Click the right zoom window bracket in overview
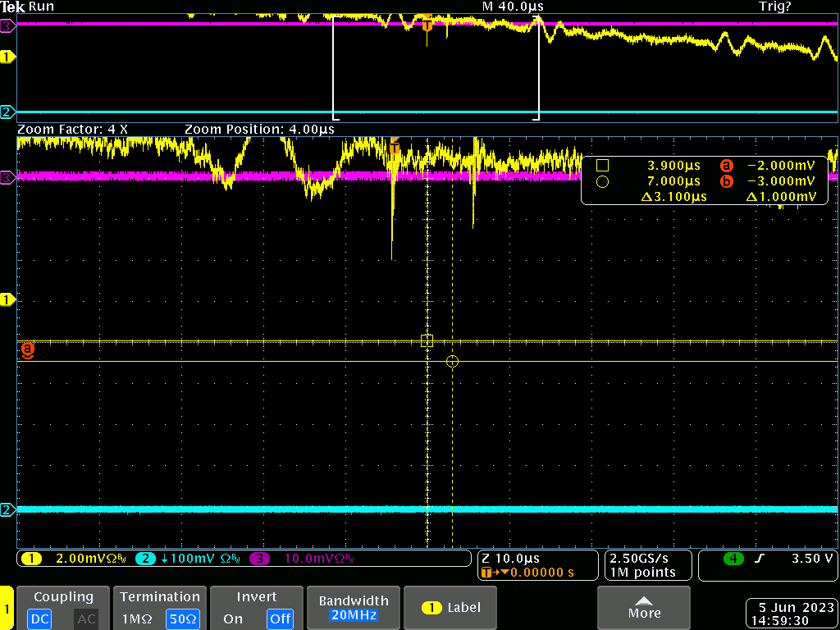Viewport: 840px width, 630px height. [539, 68]
